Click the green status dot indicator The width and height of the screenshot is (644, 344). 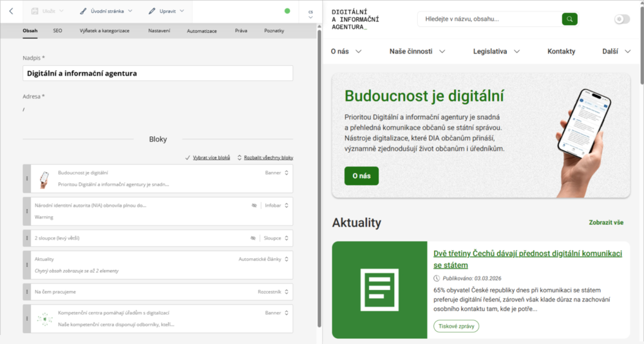point(287,11)
